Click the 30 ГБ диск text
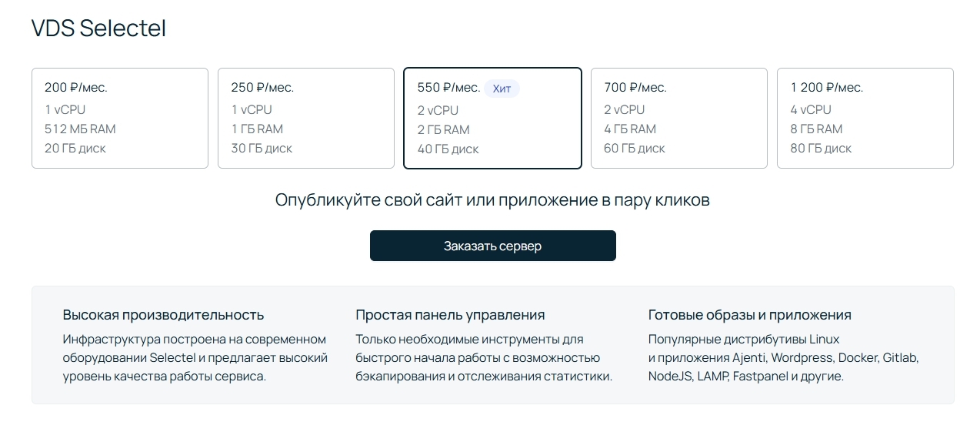Viewport: 980px width, 432px height. [262, 148]
